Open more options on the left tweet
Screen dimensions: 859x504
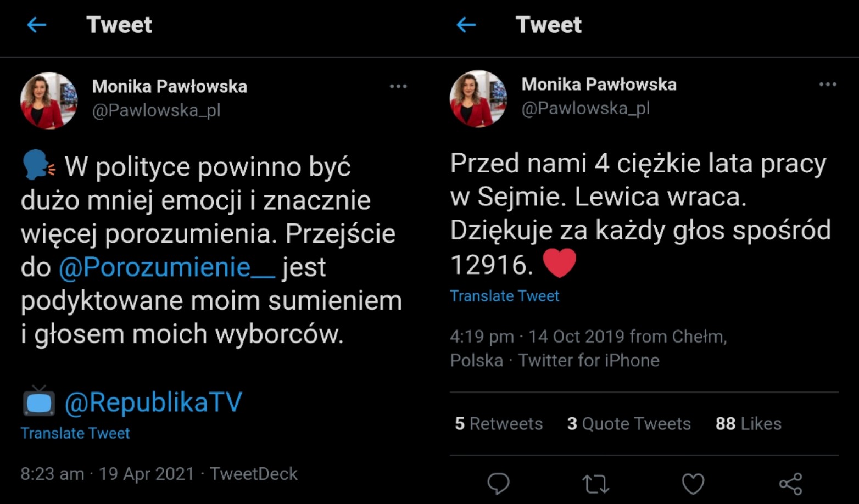tap(398, 86)
